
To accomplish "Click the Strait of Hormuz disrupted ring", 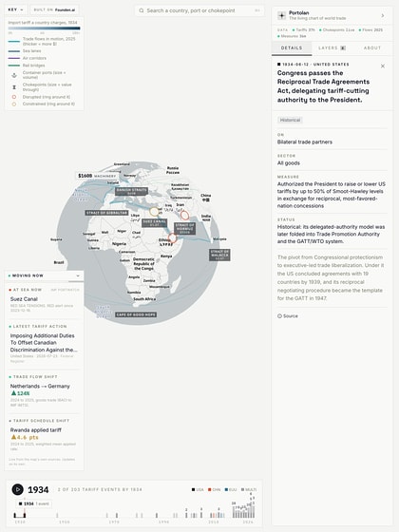I will tap(184, 215).
